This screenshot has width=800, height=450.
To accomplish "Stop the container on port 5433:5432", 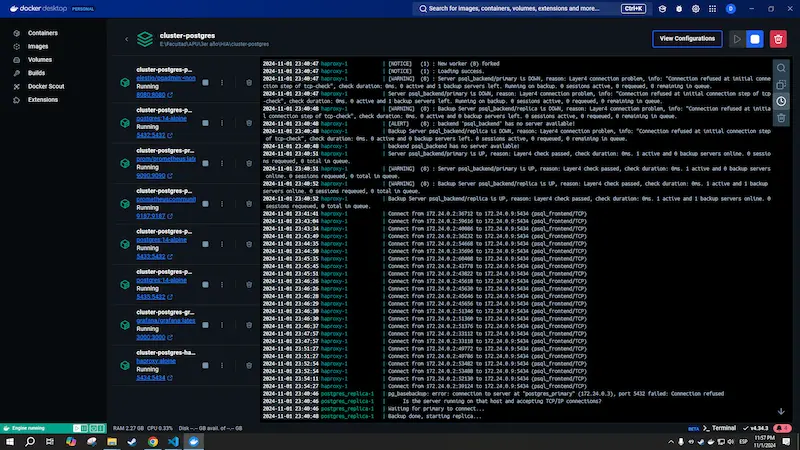I will coord(205,244).
